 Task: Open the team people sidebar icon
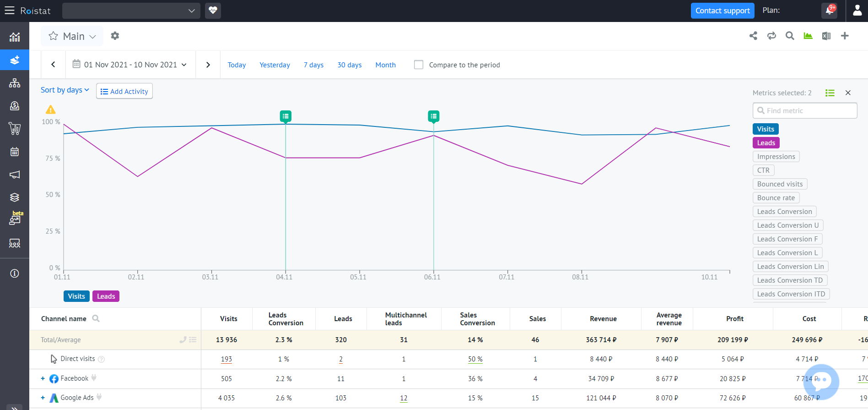[15, 243]
